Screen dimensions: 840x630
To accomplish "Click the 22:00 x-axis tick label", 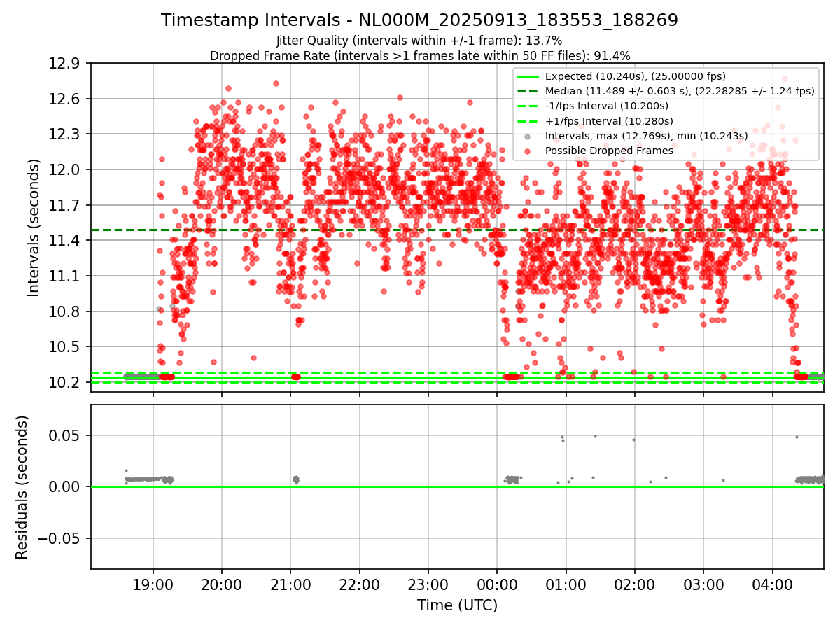I will point(359,584).
